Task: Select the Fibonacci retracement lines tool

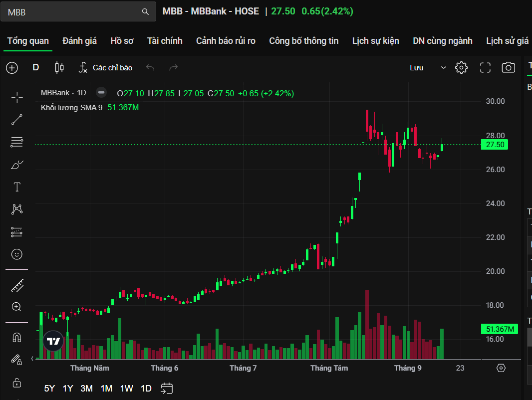Action: pyautogui.click(x=17, y=142)
